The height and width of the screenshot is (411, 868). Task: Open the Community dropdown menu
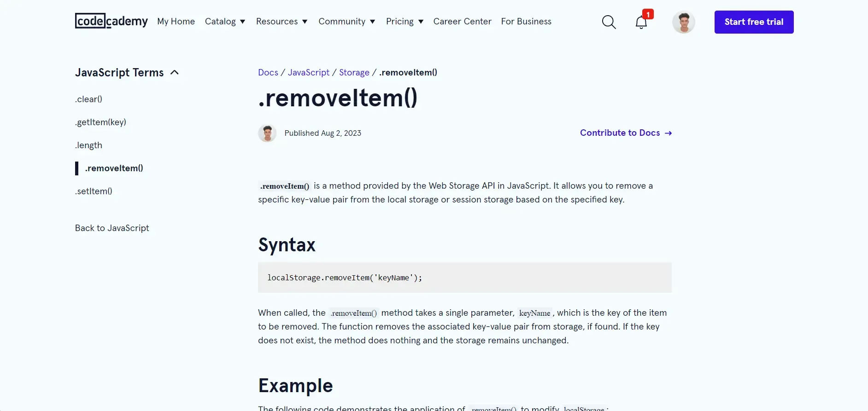[x=346, y=22]
